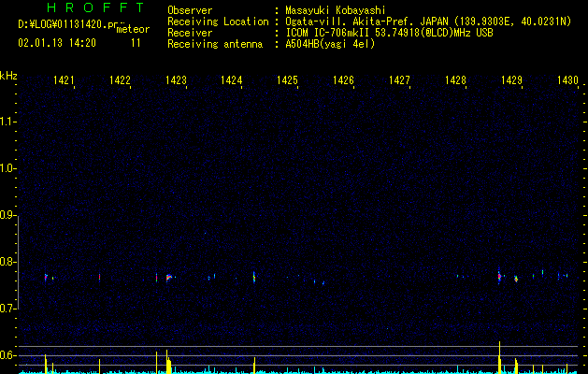Click the 1.1 frequency axis label
Viewport: 588px width, 374px height.
point(7,122)
